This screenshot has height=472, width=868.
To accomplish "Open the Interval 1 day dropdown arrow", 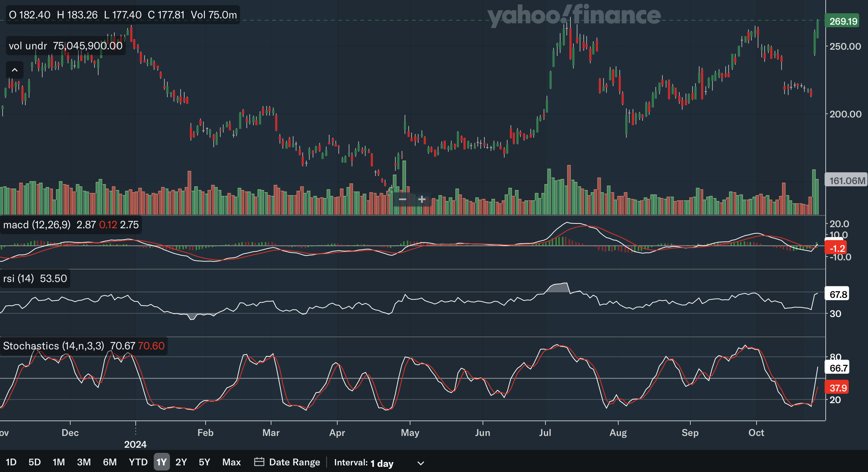I will (x=421, y=463).
